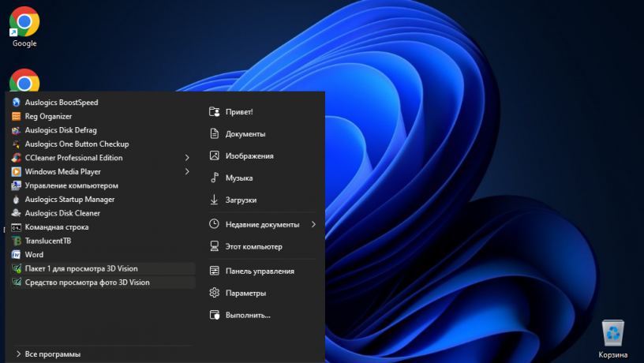
Task: Select the TranslucentTB label
Action: 48,241
